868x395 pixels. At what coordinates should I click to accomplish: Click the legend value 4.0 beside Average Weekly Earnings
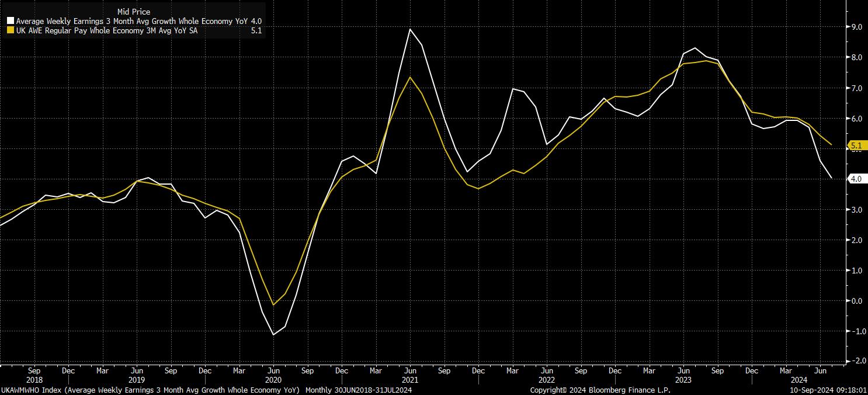click(256, 22)
